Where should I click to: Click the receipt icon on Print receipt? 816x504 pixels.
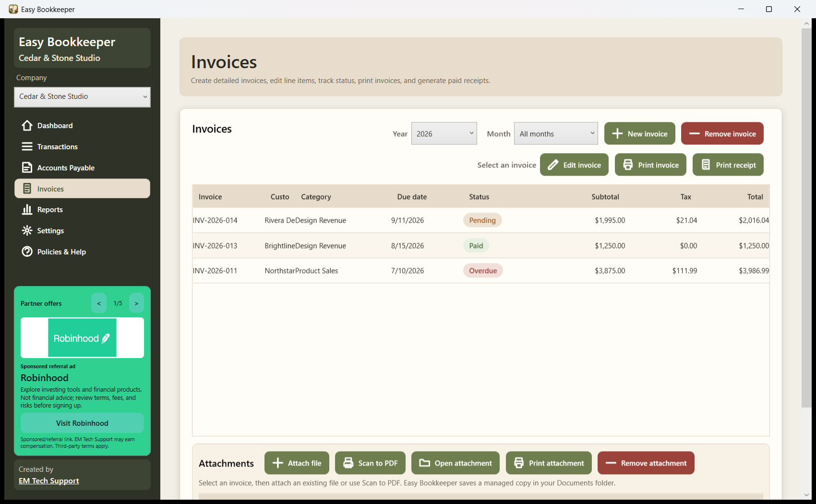[706, 165]
